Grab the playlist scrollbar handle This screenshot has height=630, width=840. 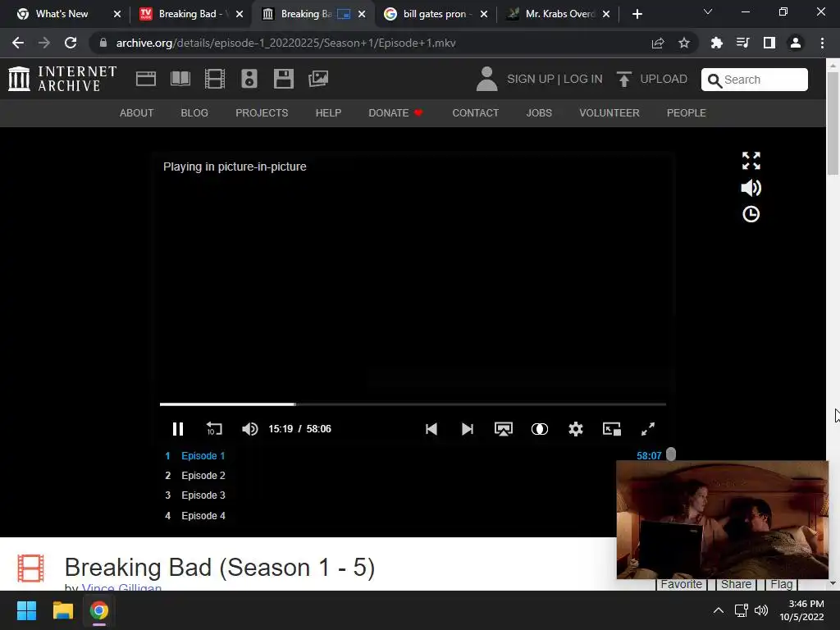click(671, 454)
